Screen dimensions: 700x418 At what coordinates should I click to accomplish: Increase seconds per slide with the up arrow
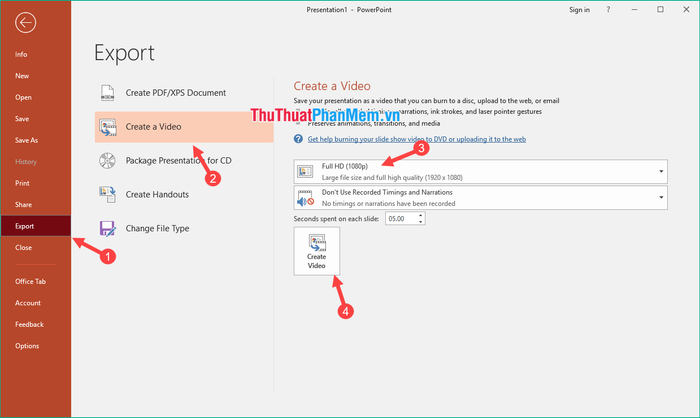[421, 215]
